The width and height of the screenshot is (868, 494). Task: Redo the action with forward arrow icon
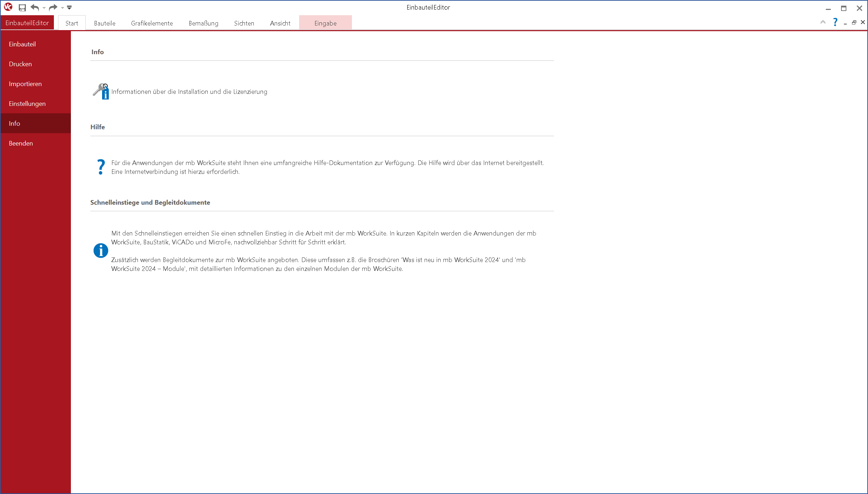point(53,7)
